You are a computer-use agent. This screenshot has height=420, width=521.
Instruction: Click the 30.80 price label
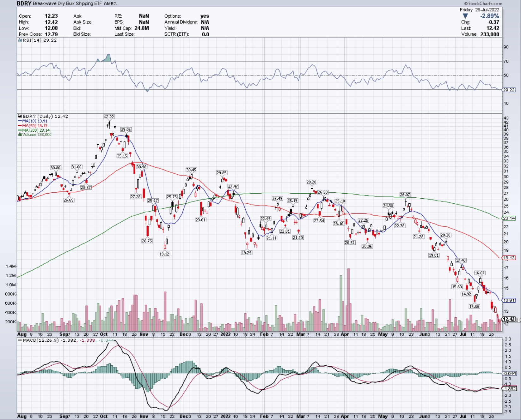55,168
